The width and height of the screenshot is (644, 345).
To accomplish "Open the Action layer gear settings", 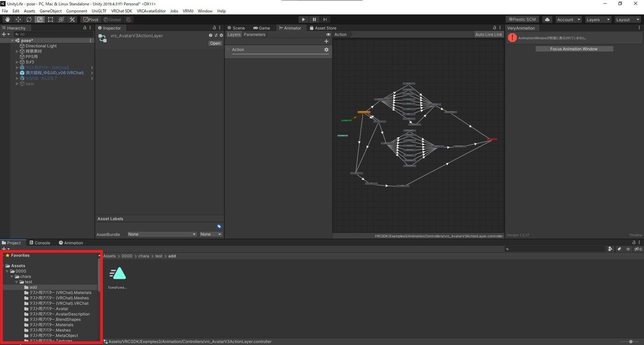I will (326, 50).
